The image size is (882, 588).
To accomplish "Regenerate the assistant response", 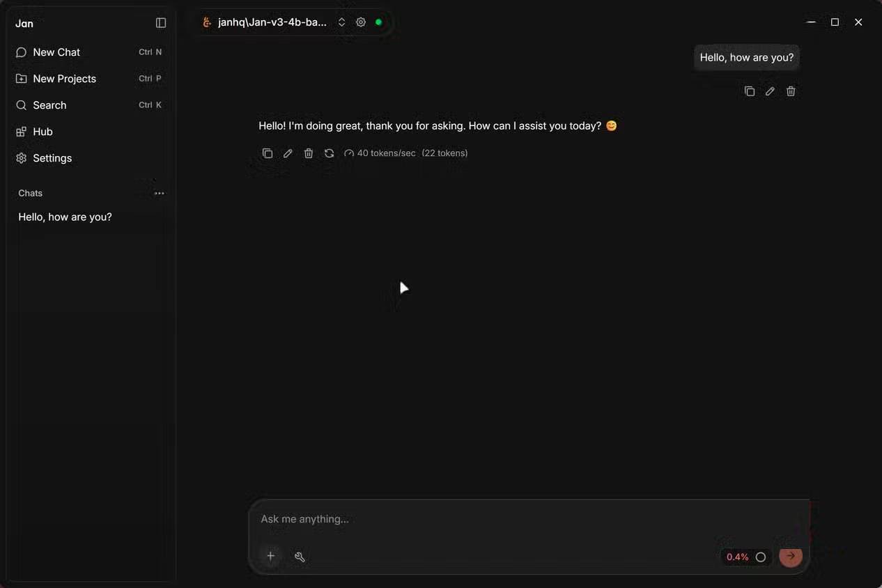I will tap(330, 153).
